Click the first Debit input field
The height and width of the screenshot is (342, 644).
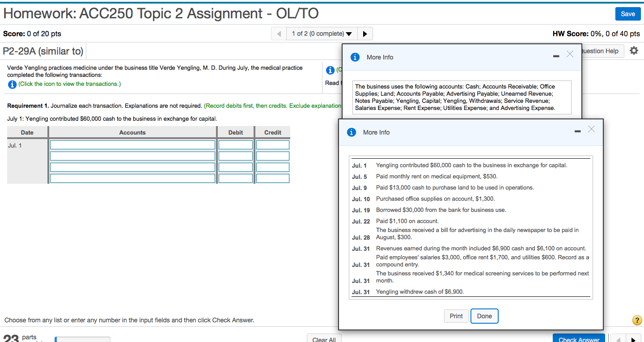point(235,144)
